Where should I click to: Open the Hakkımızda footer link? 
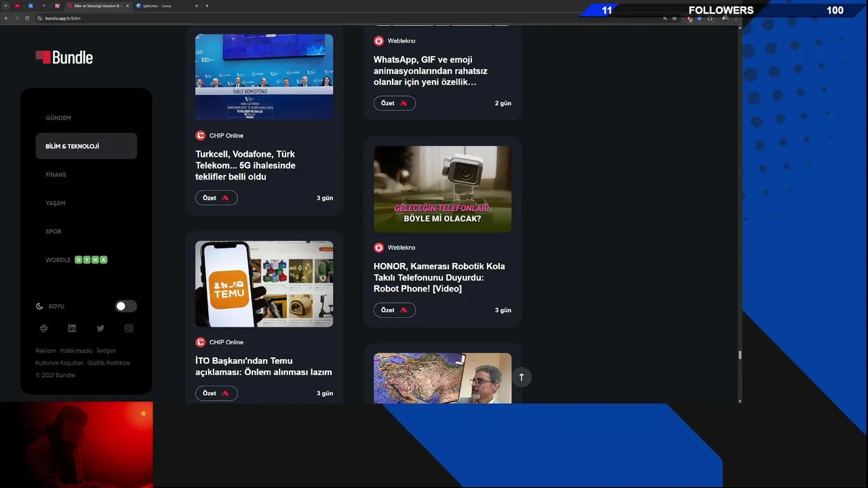tap(76, 351)
